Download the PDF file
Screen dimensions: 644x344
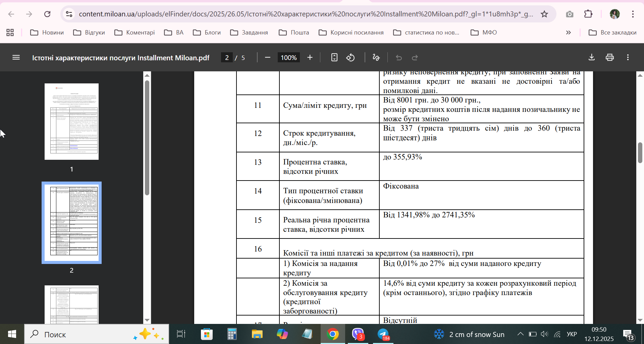pos(592,58)
